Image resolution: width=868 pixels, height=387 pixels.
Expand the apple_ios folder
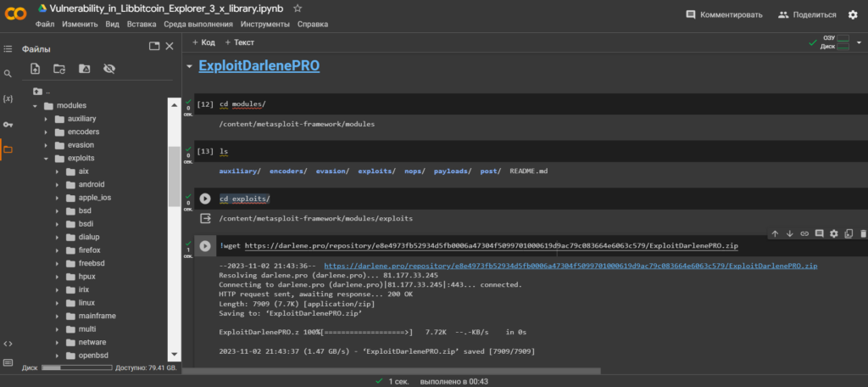(57, 198)
